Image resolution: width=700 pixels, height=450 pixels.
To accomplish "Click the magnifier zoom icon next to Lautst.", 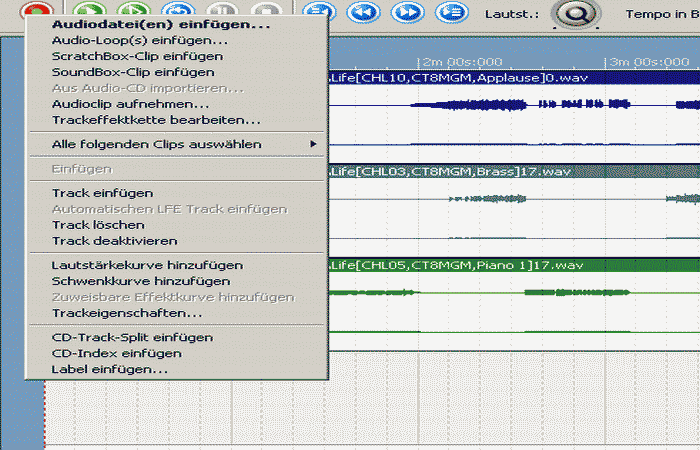I will coord(575,14).
